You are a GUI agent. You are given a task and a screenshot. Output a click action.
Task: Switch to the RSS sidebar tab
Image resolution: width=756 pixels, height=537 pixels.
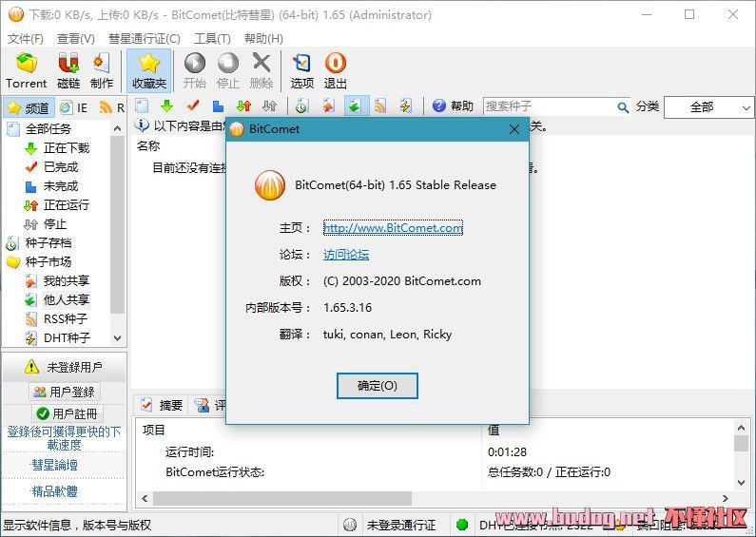click(x=111, y=107)
